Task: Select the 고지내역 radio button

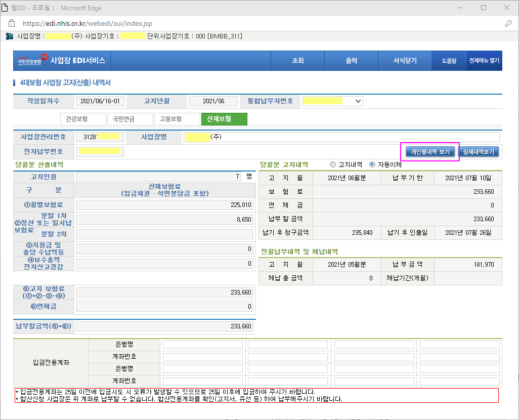Action: (332, 164)
